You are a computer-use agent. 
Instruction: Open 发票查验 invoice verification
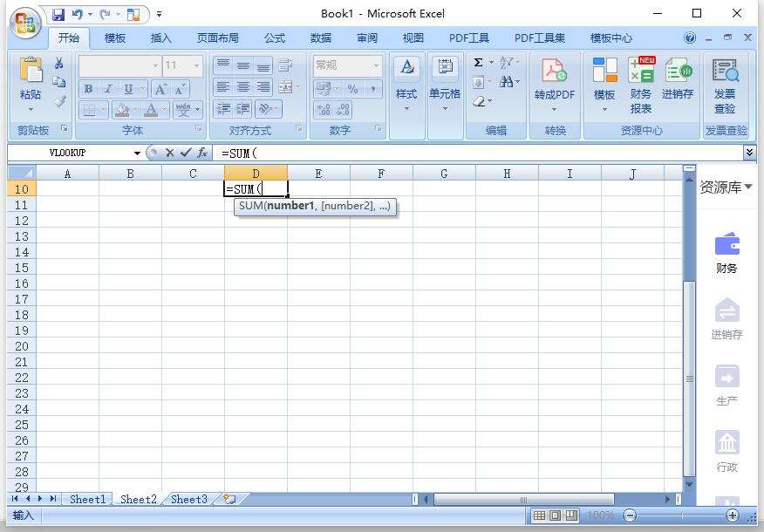pyautogui.click(x=725, y=85)
